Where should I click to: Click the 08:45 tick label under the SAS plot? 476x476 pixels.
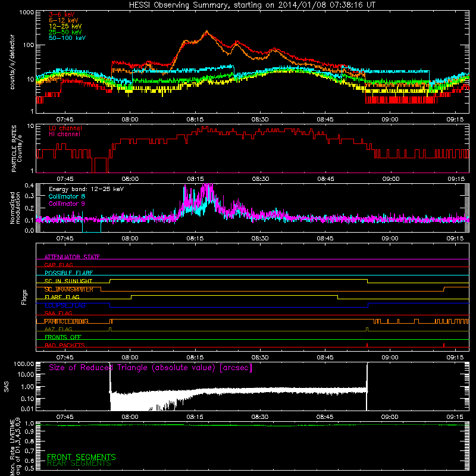click(325, 417)
